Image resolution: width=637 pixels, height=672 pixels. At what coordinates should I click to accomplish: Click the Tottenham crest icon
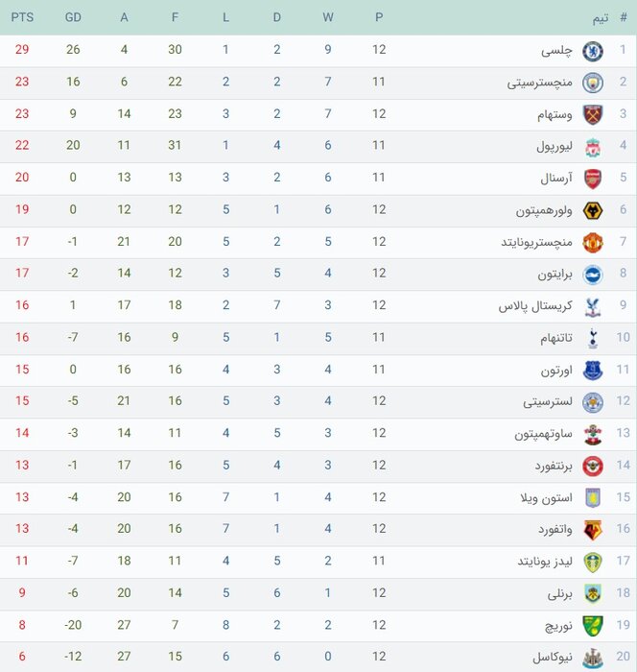(592, 337)
